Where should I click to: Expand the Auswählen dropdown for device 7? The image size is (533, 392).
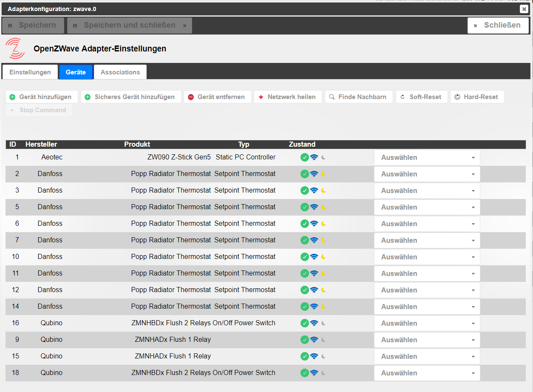(427, 240)
